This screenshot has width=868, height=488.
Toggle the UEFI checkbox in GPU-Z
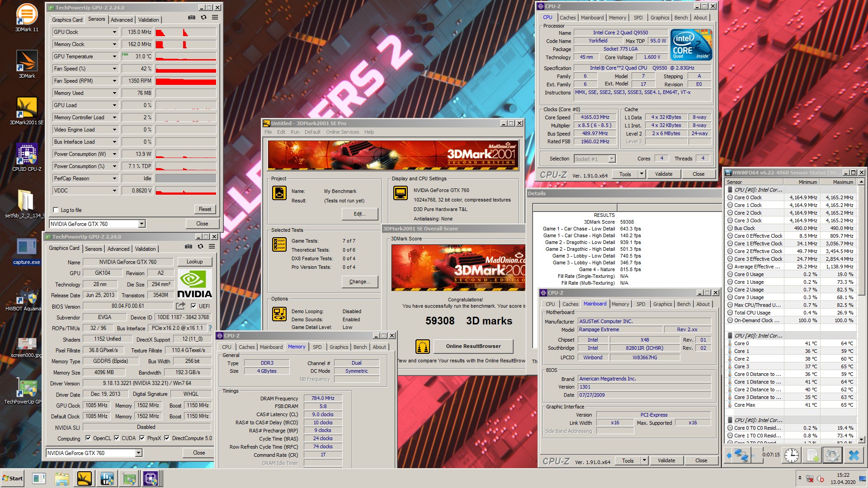193,306
